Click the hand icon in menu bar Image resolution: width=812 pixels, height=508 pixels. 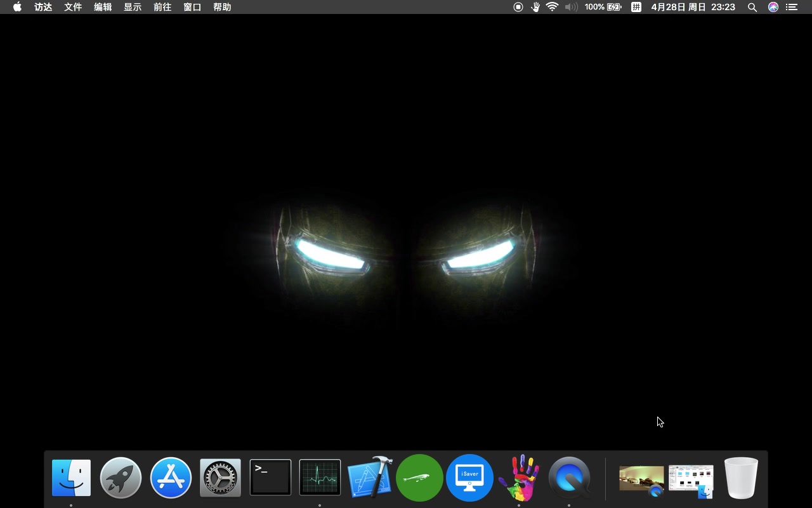pos(535,7)
